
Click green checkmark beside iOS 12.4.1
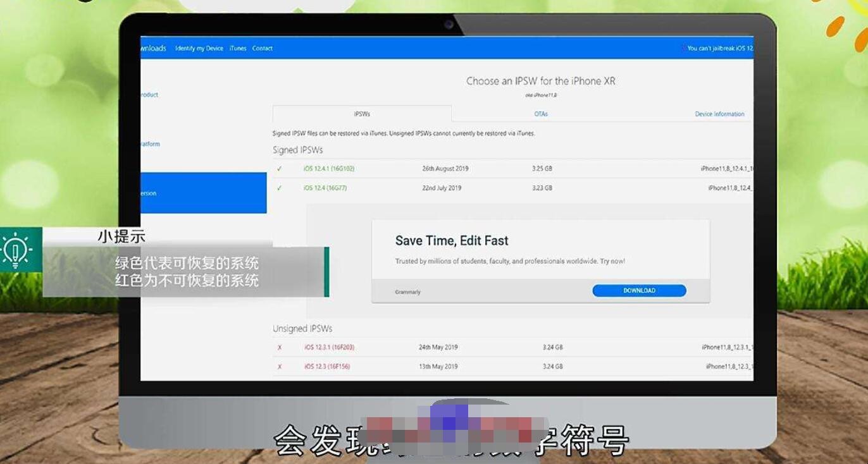pos(280,169)
